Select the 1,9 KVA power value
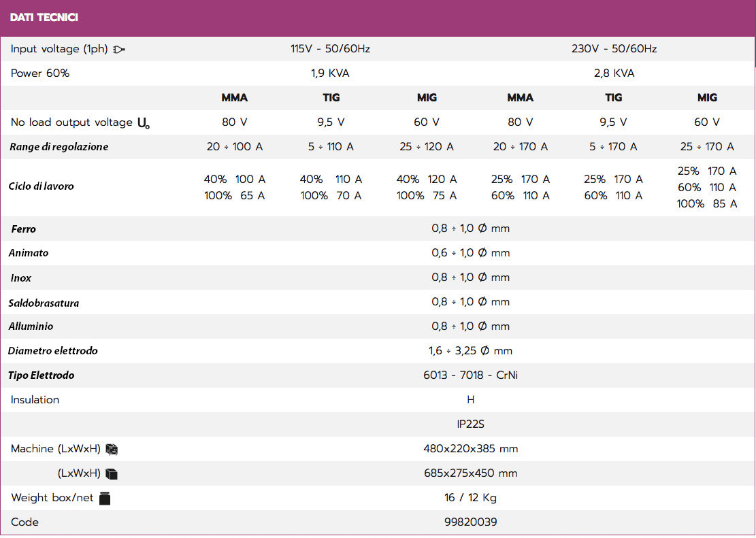This screenshot has height=538, width=756. coord(330,73)
